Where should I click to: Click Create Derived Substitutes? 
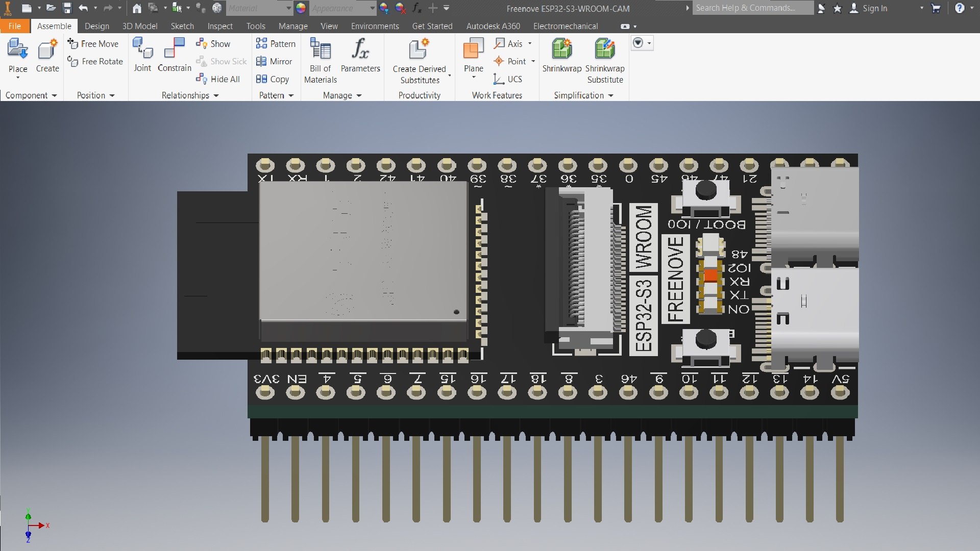point(420,61)
